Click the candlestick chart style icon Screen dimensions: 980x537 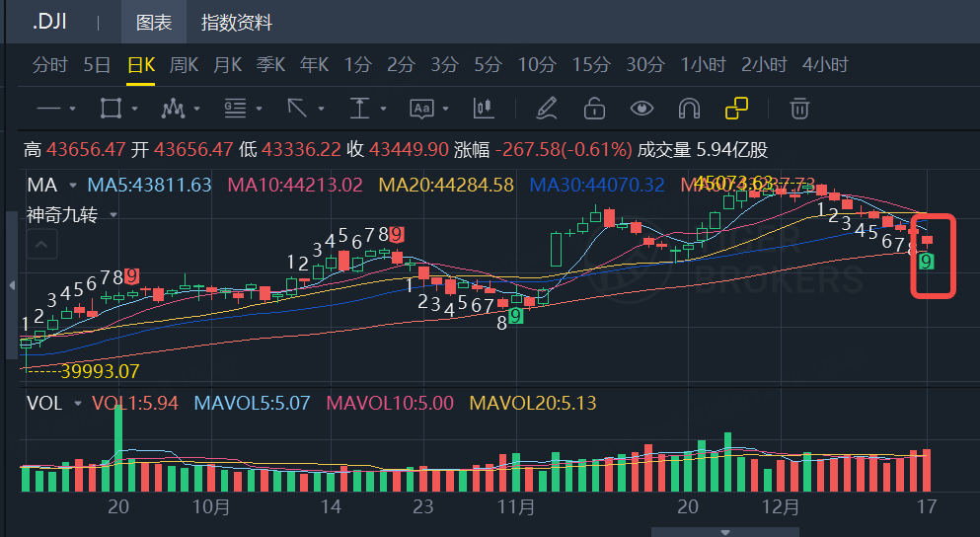(x=484, y=109)
